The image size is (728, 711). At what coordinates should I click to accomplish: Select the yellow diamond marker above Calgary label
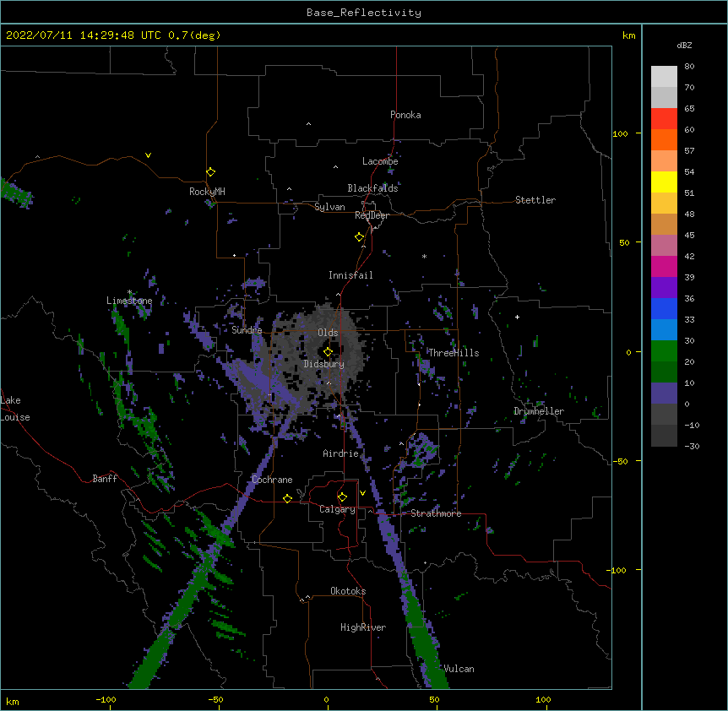[x=342, y=497]
